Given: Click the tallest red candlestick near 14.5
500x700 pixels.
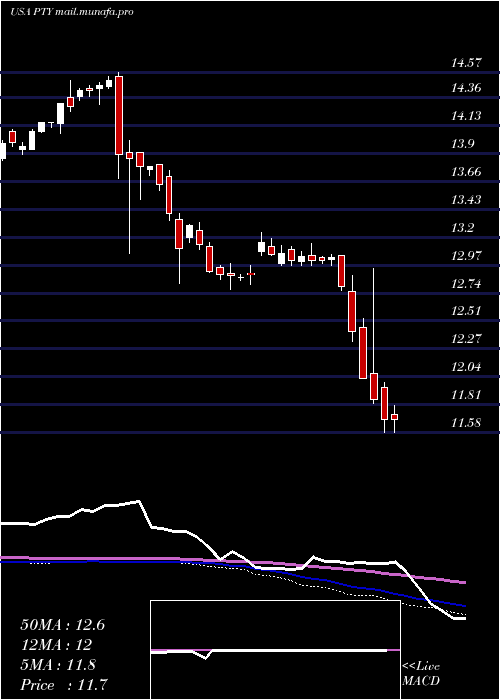Looking at the screenshot, I should click(119, 116).
